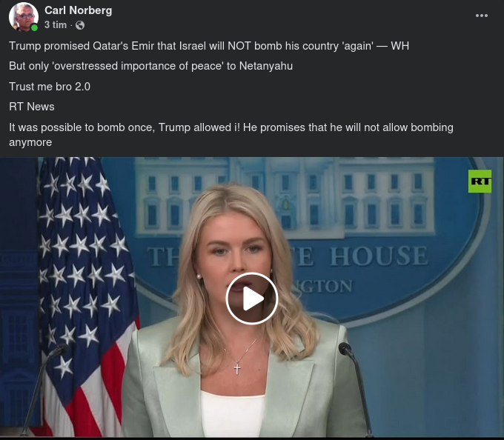The height and width of the screenshot is (440, 504).
Task: Click the "Trump promised Qatar's Emir" text line
Action: [209, 46]
